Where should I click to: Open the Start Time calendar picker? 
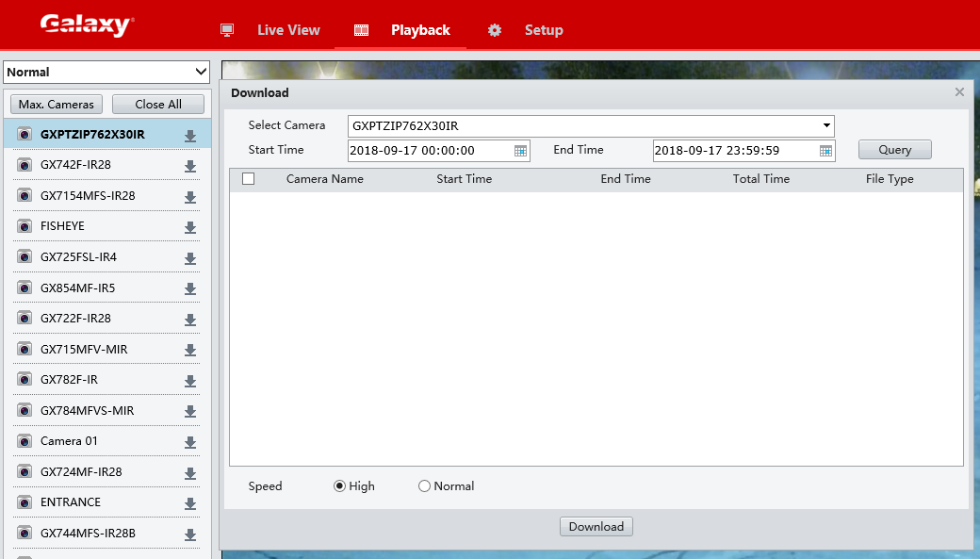[x=520, y=151]
